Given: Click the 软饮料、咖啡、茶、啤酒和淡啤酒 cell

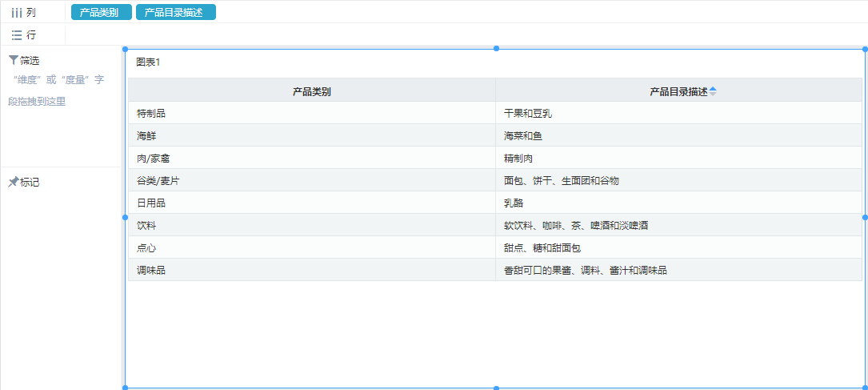Looking at the screenshot, I should [678, 226].
